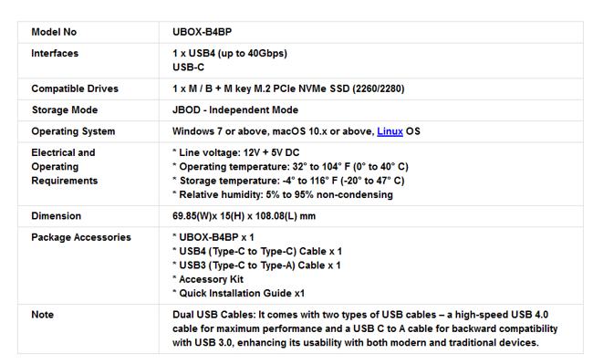Click the JBOD - Independent Mode value

235,110
